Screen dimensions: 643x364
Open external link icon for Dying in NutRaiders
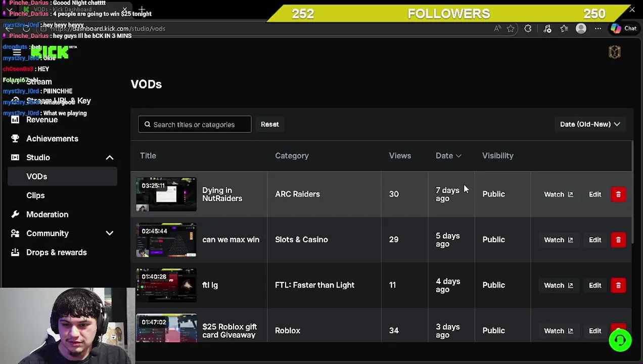pos(570,194)
